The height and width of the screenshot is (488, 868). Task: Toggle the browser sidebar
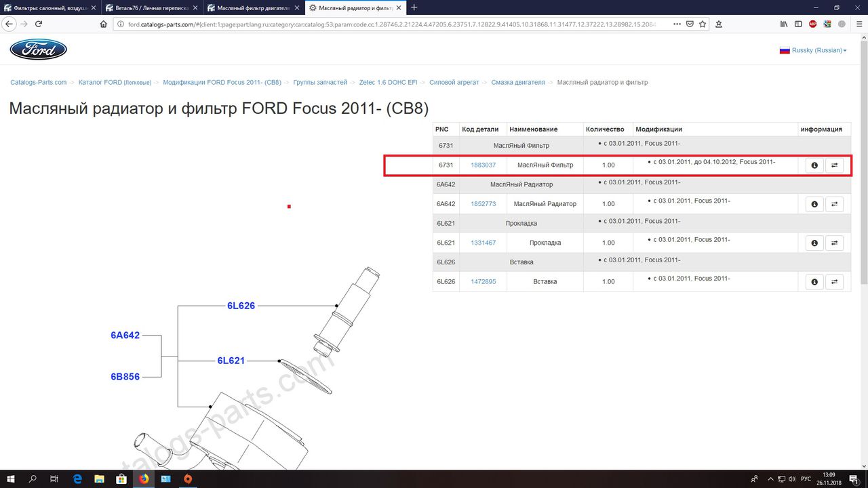tap(798, 24)
